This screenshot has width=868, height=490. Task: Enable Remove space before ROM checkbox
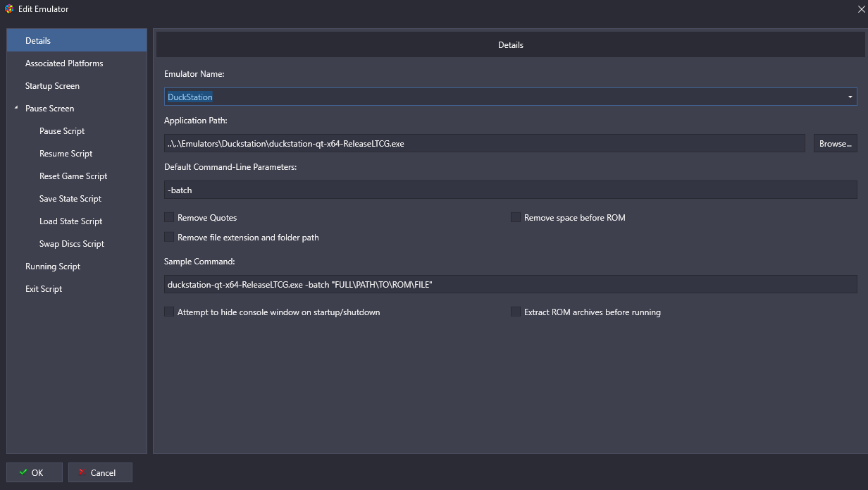pos(516,217)
